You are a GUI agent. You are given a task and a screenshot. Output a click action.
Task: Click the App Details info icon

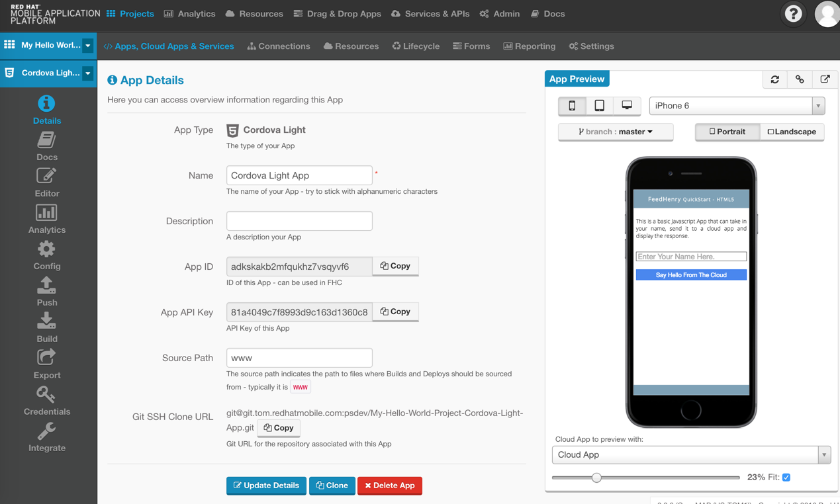(x=113, y=80)
